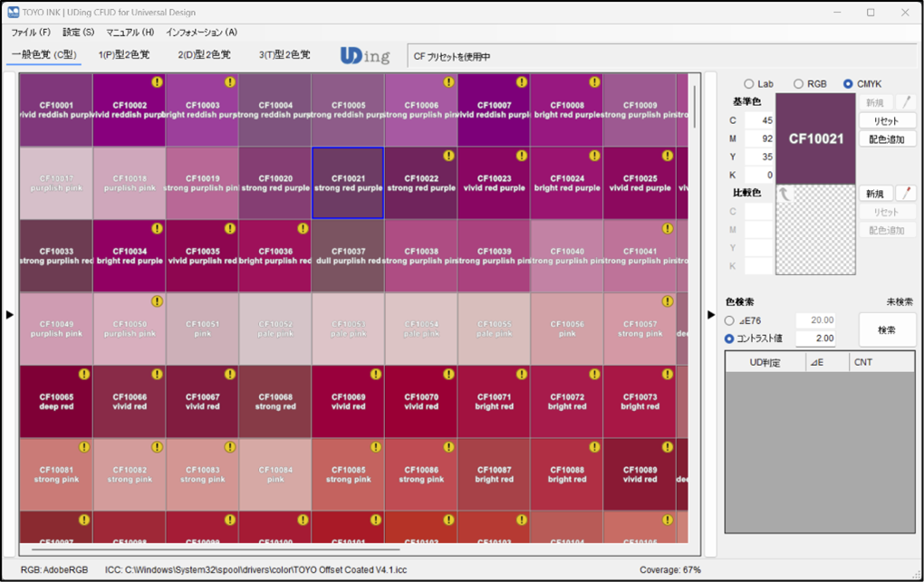Click the warning badge on the CF10065 swatch
Screen dimensions: 924x582
tap(84, 374)
